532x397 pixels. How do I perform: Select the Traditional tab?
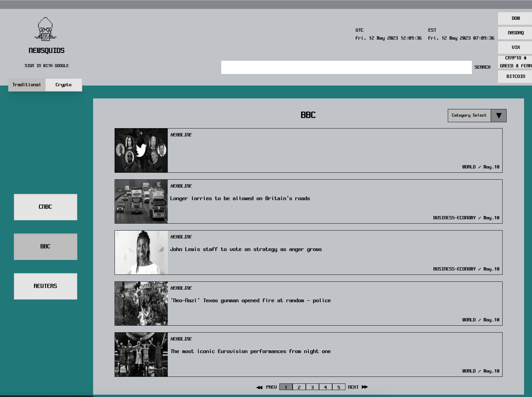[x=27, y=85]
